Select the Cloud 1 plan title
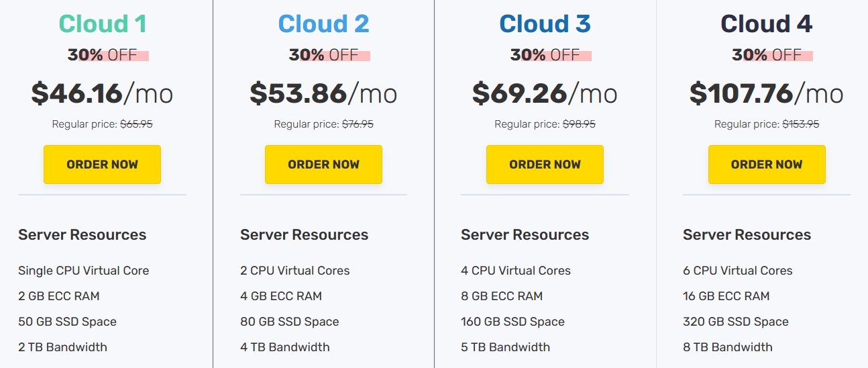The image size is (868, 368). click(x=102, y=24)
